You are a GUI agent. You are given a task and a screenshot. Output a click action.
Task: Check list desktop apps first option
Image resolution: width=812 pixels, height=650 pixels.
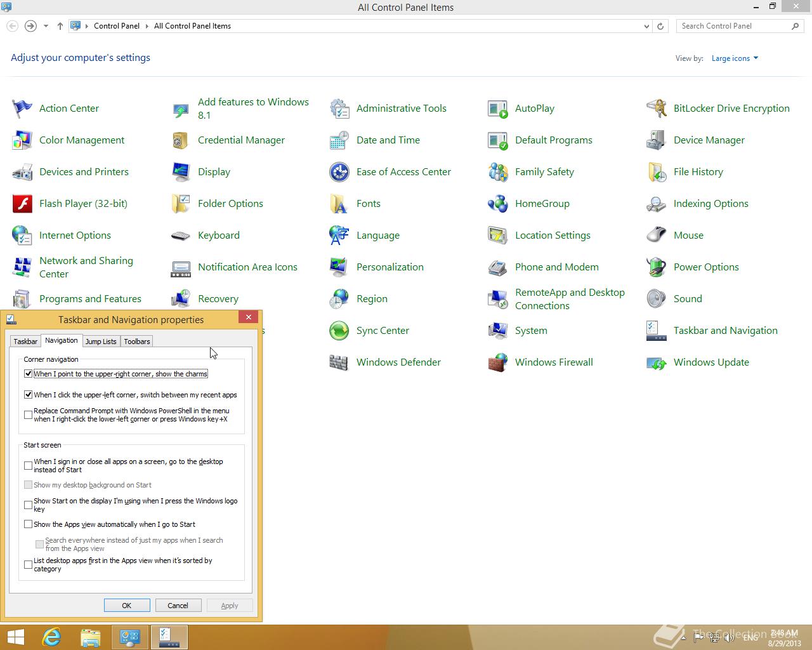pos(28,564)
